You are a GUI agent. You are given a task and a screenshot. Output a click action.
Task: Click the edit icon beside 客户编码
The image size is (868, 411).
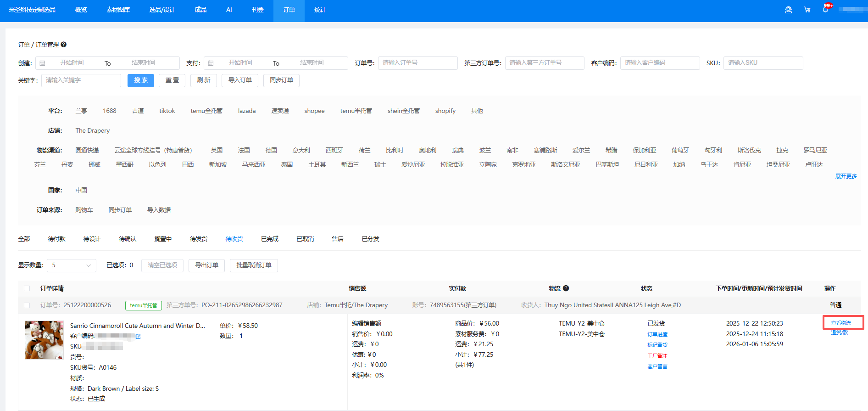(x=138, y=336)
